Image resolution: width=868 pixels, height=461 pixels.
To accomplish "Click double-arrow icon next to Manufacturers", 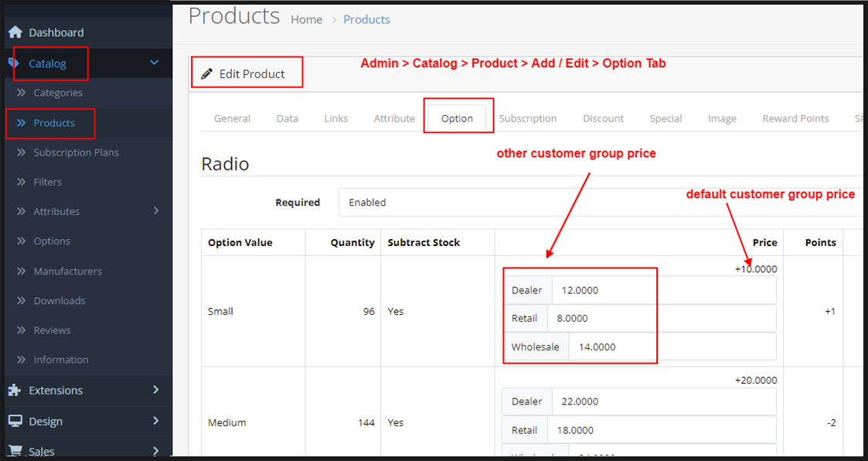I will (x=21, y=271).
